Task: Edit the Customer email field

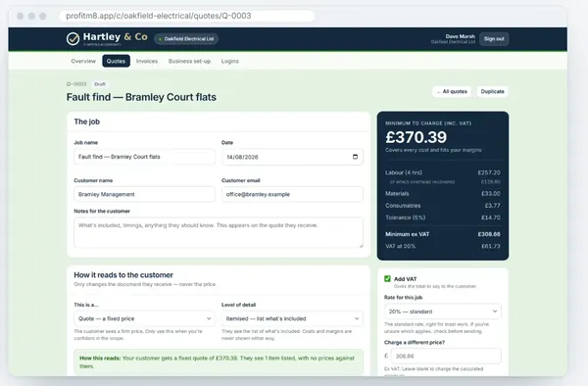Action: 292,194
